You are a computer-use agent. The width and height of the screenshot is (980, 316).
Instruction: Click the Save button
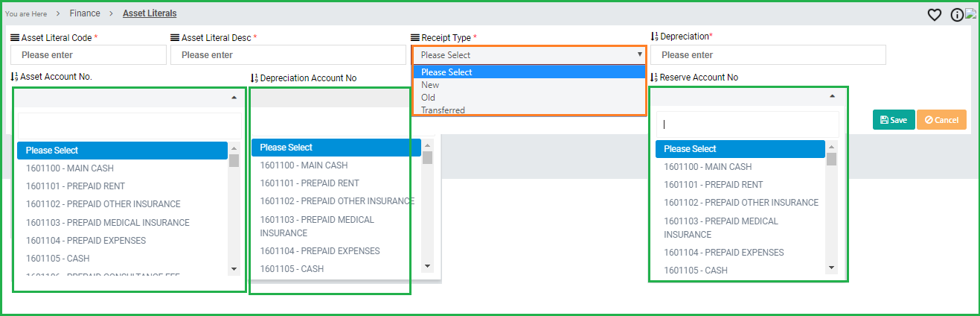point(893,120)
